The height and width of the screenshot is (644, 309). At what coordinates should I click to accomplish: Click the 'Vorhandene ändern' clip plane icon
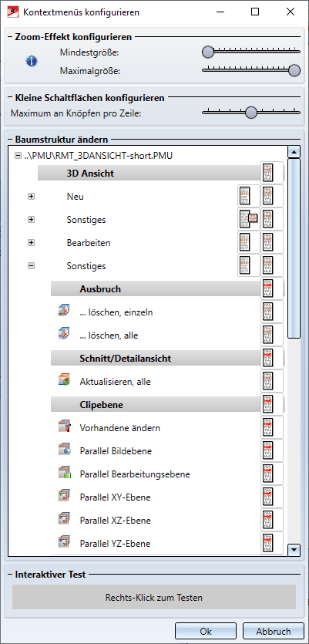[65, 427]
